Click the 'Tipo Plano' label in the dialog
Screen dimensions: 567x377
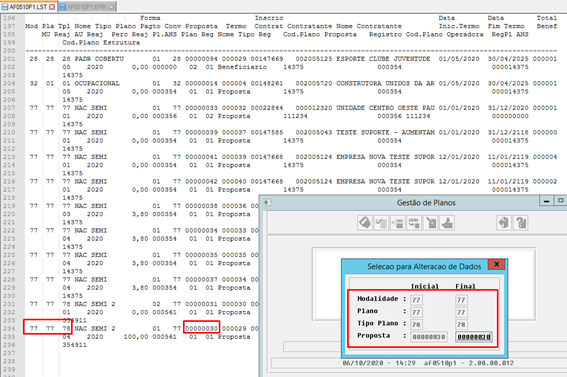(378, 323)
